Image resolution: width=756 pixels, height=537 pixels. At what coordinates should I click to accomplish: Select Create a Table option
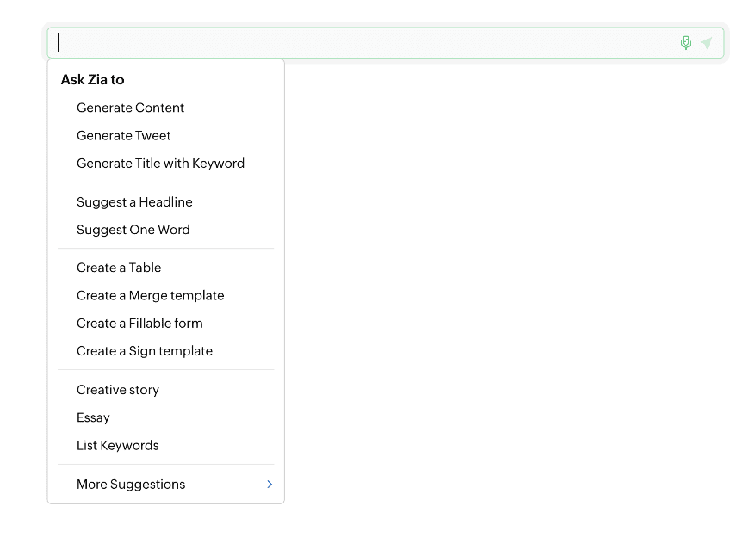pyautogui.click(x=119, y=268)
